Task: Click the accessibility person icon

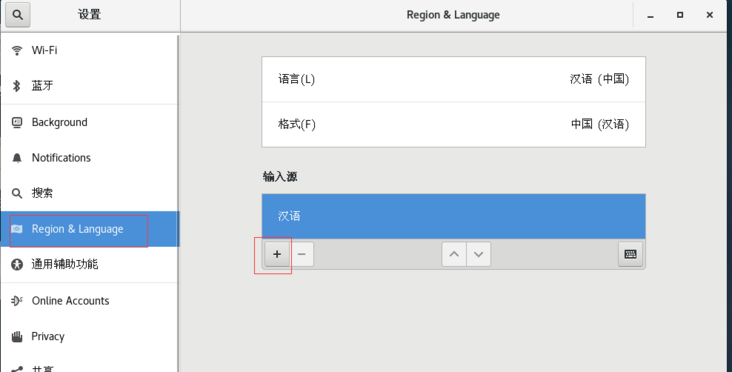Action: click(x=17, y=265)
